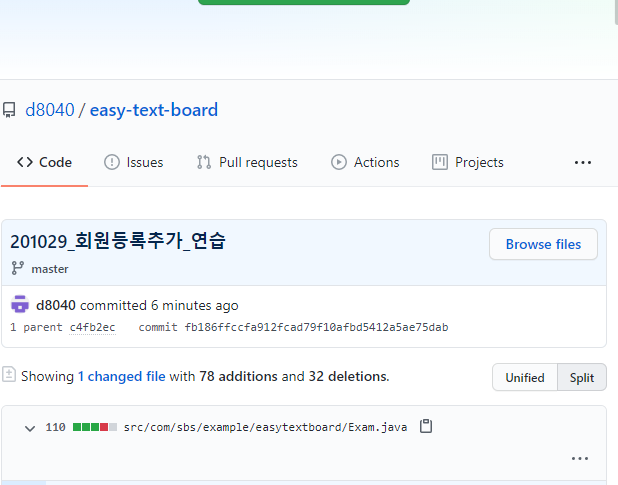Click the Code tab angle brackets icon
This screenshot has height=485, width=618.
[x=25, y=162]
